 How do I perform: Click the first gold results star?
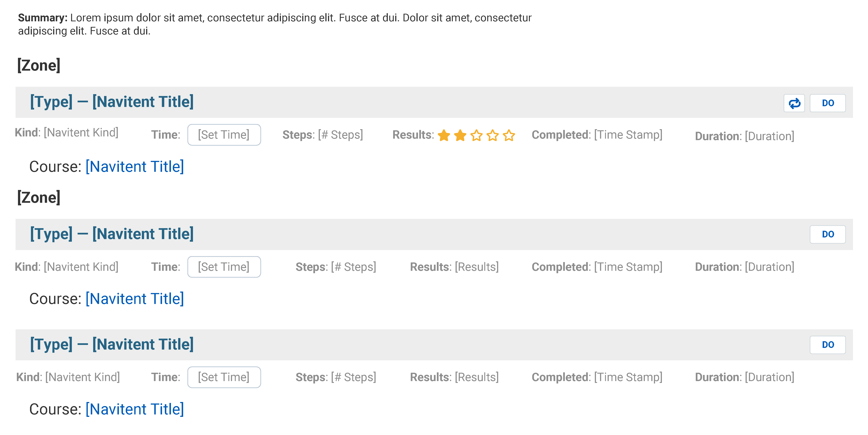tap(444, 135)
